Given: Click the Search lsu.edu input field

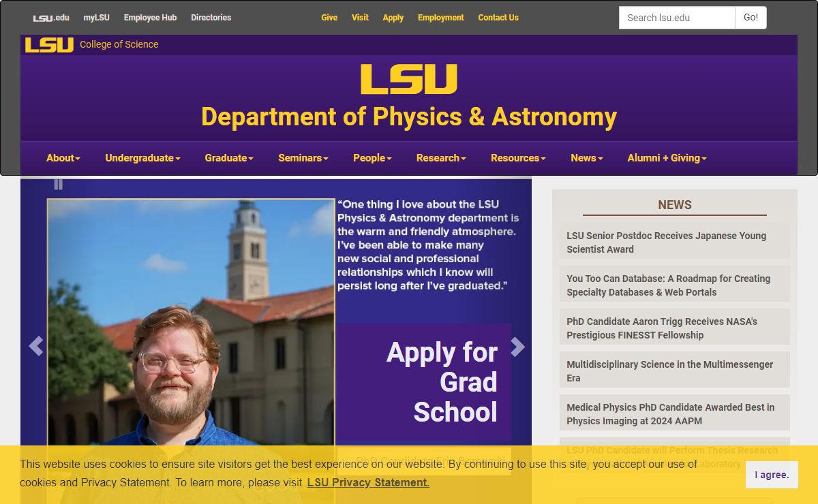Looking at the screenshot, I should pos(677,18).
